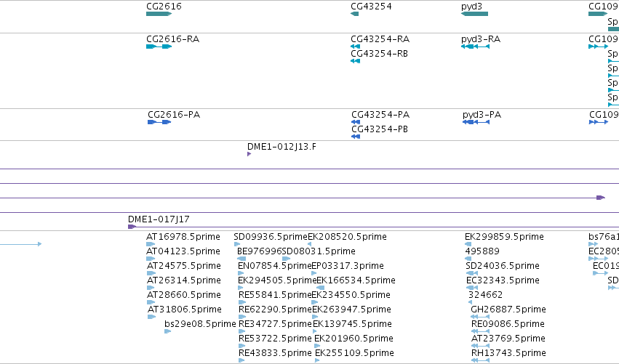
Task: Click the EC32343.5prime label
Action: (x=503, y=280)
